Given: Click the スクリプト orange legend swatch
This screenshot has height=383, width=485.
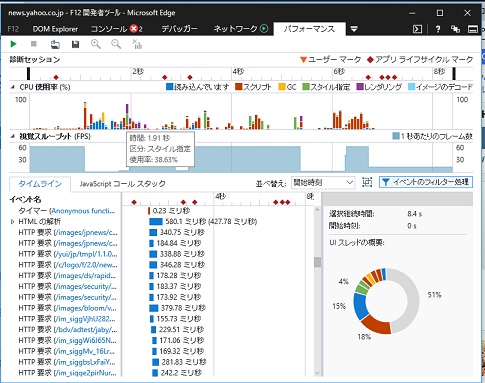Looking at the screenshot, I should point(238,87).
